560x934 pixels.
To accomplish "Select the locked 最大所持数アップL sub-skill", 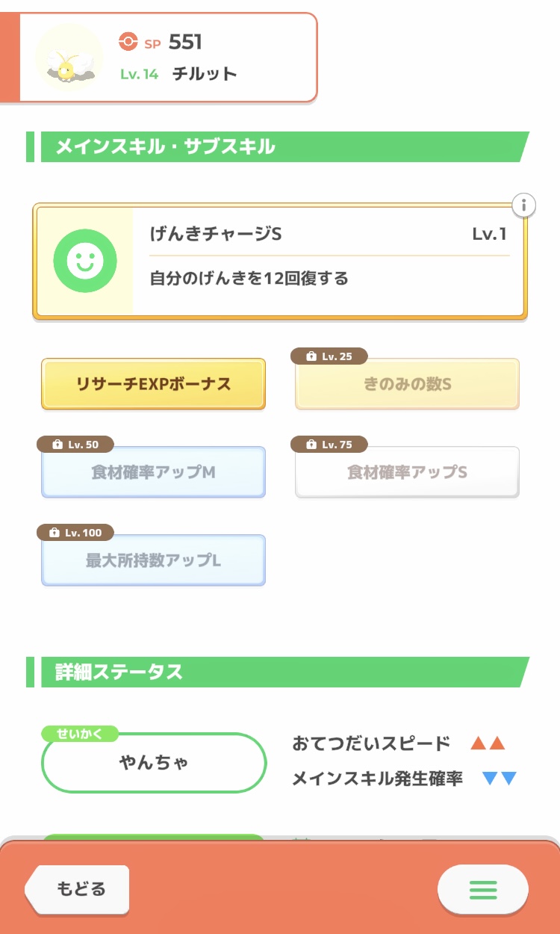I will click(153, 561).
